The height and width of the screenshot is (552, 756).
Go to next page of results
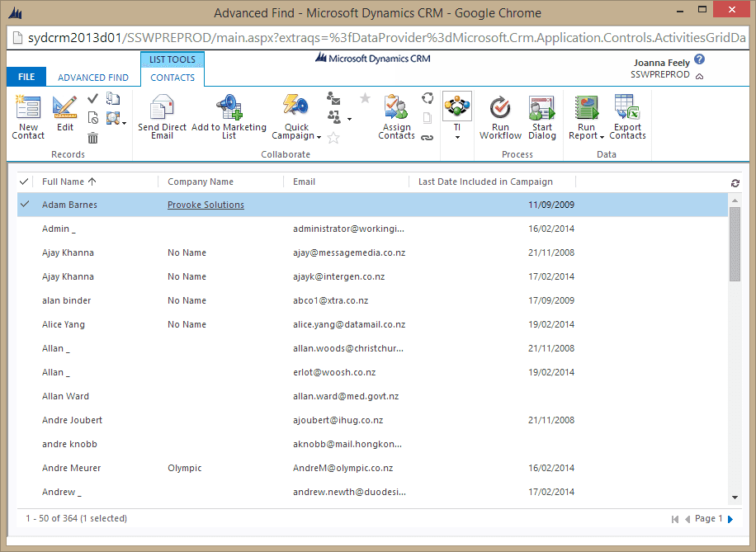coord(730,519)
